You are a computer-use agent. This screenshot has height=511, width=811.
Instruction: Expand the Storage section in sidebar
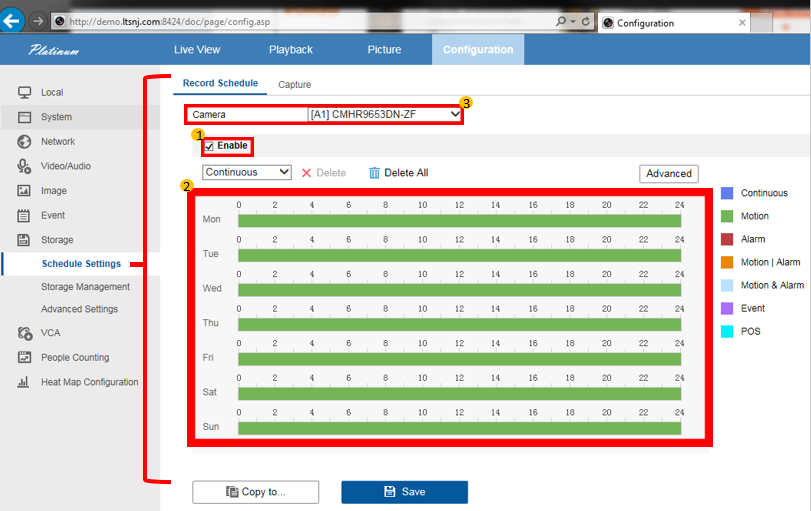(57, 240)
